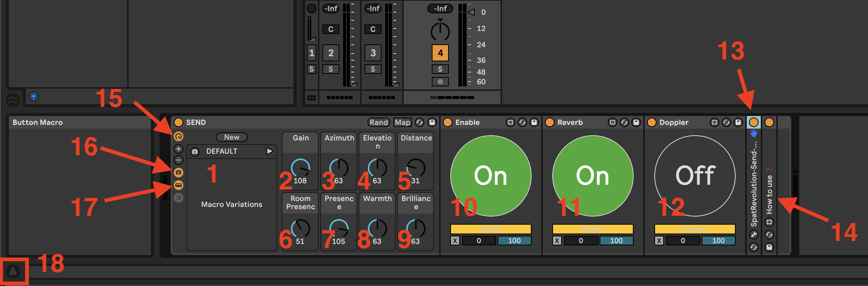
Task: Solo track 4 with the S button
Action: 440,69
